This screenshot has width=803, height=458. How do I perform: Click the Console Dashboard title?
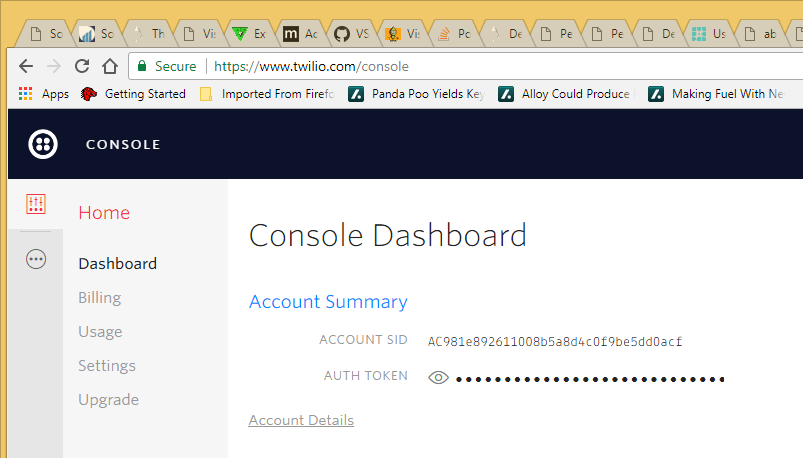pos(388,236)
